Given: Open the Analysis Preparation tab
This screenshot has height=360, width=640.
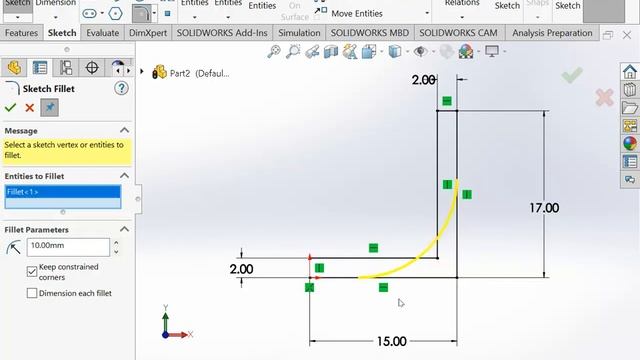Looking at the screenshot, I should pyautogui.click(x=552, y=33).
